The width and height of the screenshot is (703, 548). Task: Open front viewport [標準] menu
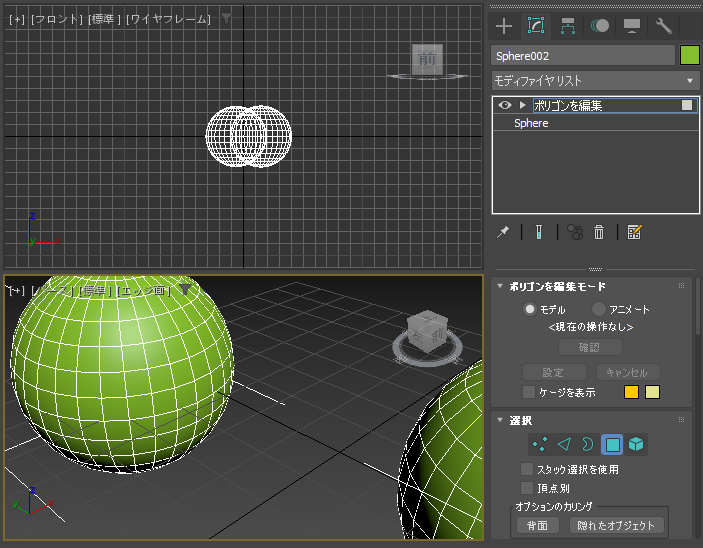pyautogui.click(x=104, y=19)
